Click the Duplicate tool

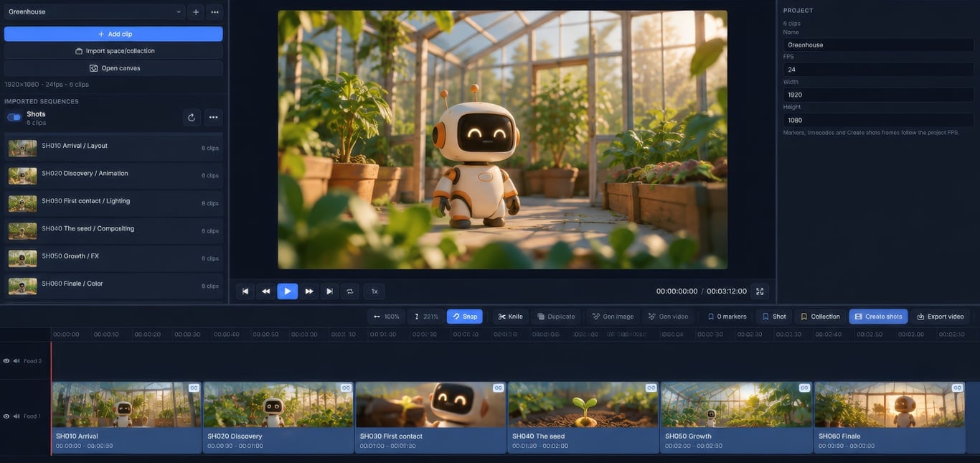(x=556, y=317)
